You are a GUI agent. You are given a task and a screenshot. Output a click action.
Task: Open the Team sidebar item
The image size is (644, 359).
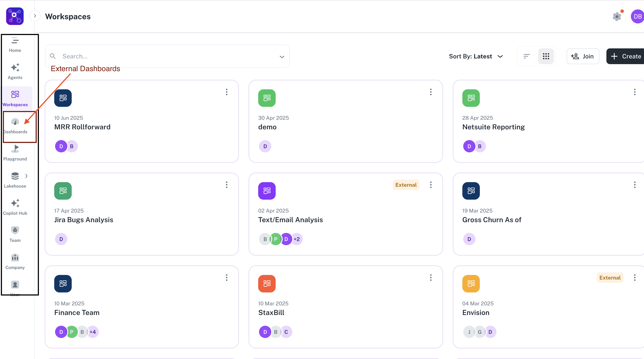(15, 234)
